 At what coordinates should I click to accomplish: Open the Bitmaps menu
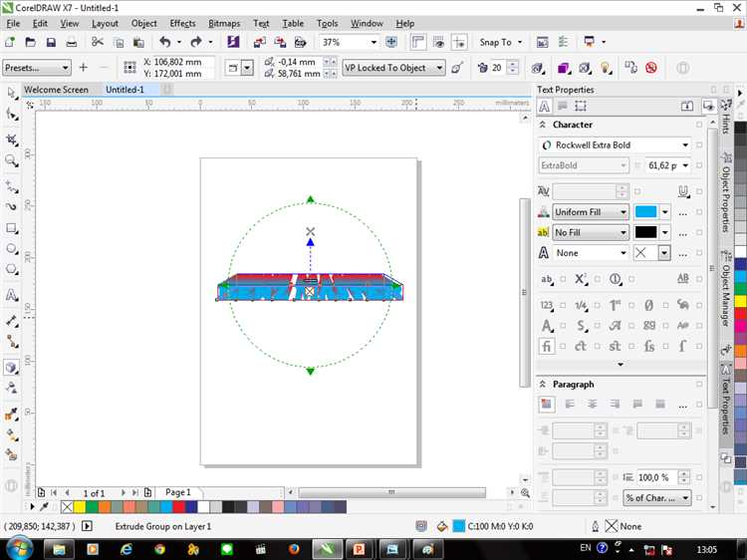[224, 23]
